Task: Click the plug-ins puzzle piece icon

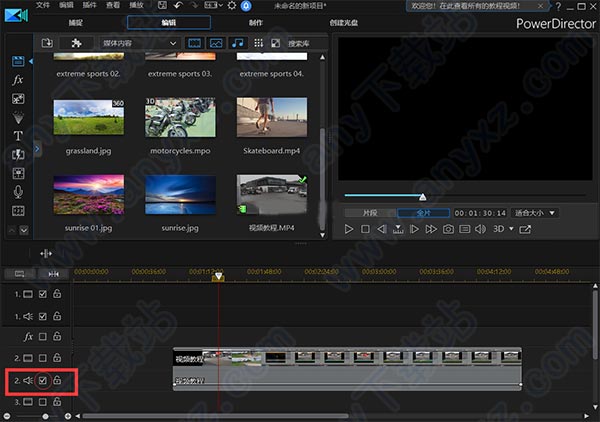Action: (76, 43)
